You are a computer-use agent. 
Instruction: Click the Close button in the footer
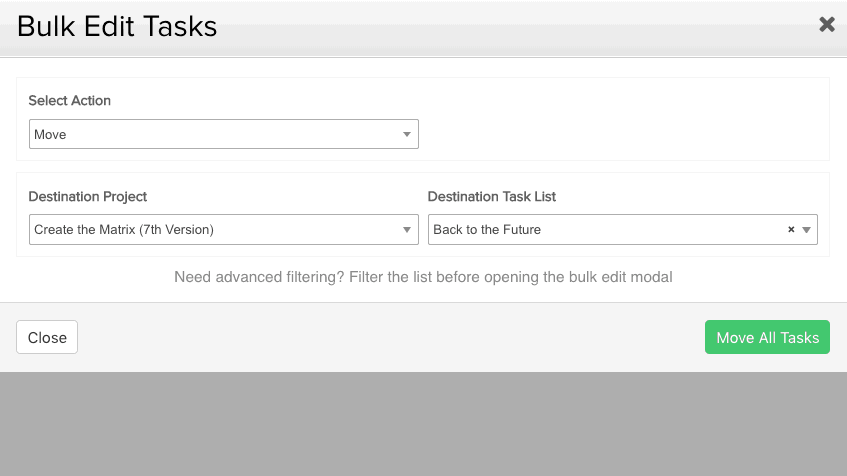47,337
